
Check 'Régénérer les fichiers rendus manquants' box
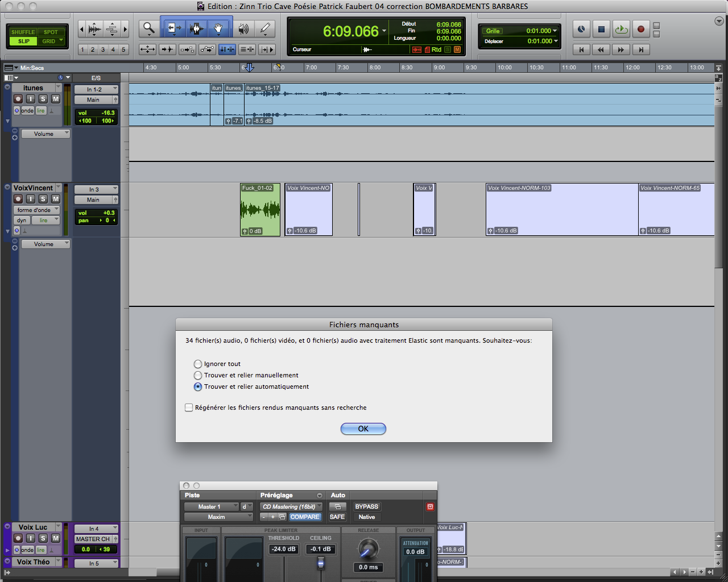point(189,408)
